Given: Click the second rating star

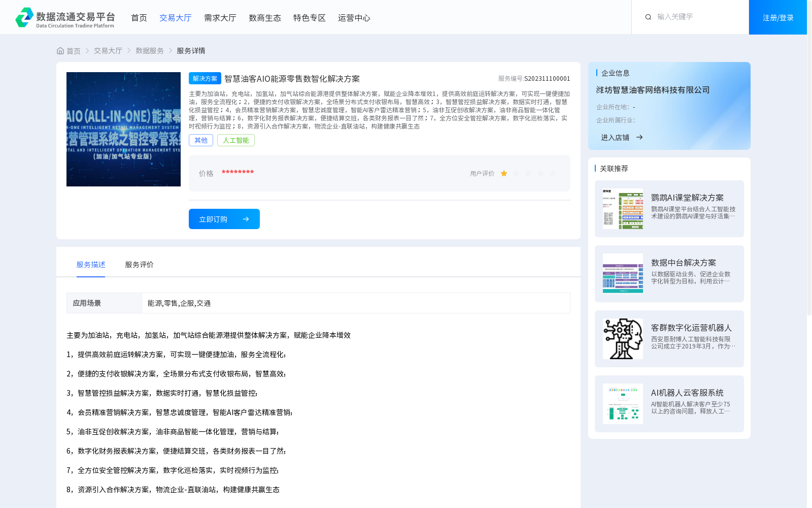Looking at the screenshot, I should tap(516, 173).
